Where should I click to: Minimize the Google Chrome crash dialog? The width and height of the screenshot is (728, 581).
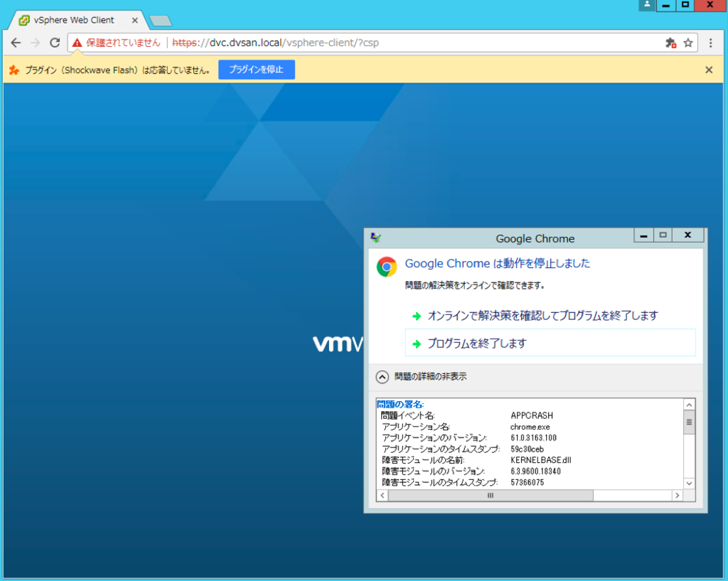pos(643,235)
